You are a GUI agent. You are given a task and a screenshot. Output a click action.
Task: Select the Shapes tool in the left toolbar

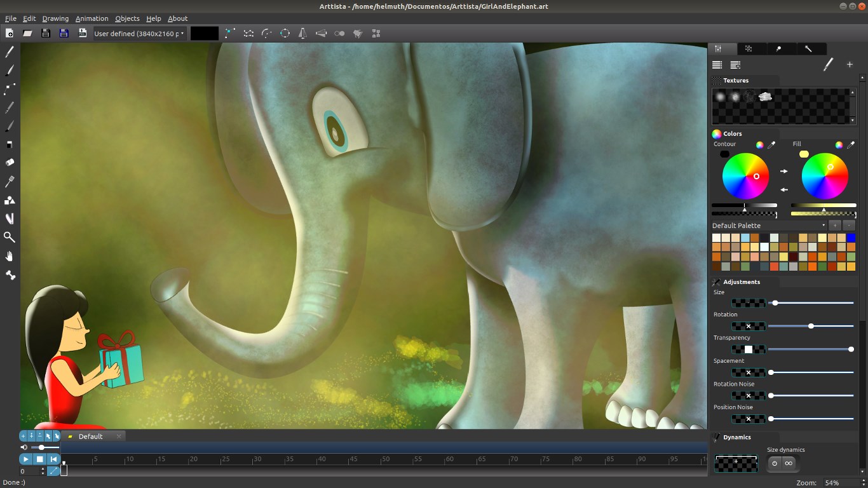[x=9, y=201]
